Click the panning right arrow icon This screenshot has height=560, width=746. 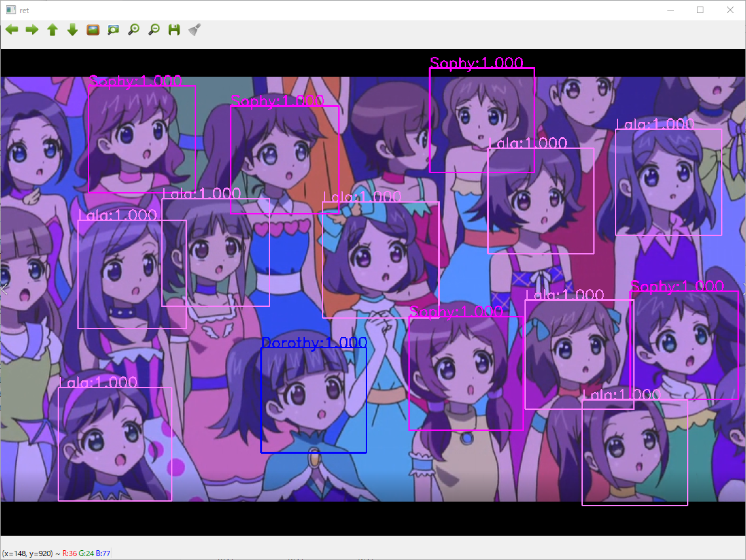(x=31, y=30)
